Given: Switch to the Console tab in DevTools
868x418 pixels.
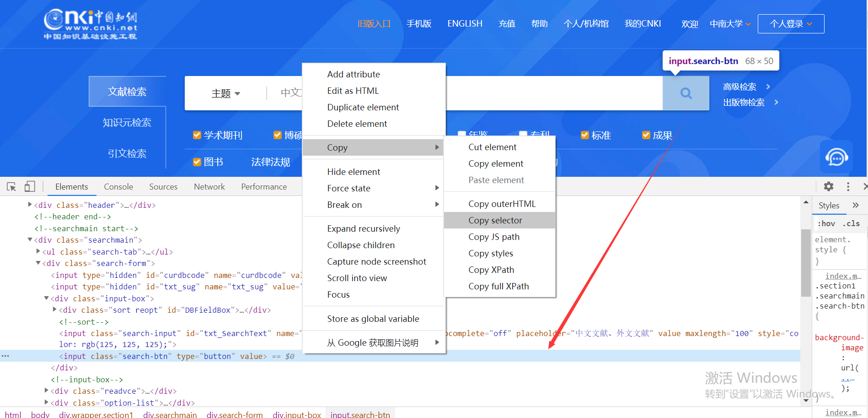Looking at the screenshot, I should pyautogui.click(x=118, y=186).
